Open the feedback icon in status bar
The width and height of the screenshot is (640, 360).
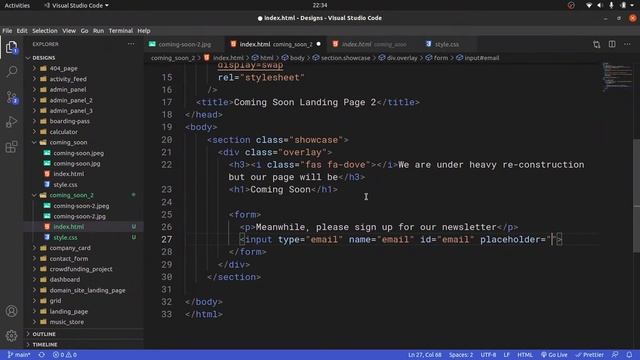pyautogui.click(x=615, y=355)
